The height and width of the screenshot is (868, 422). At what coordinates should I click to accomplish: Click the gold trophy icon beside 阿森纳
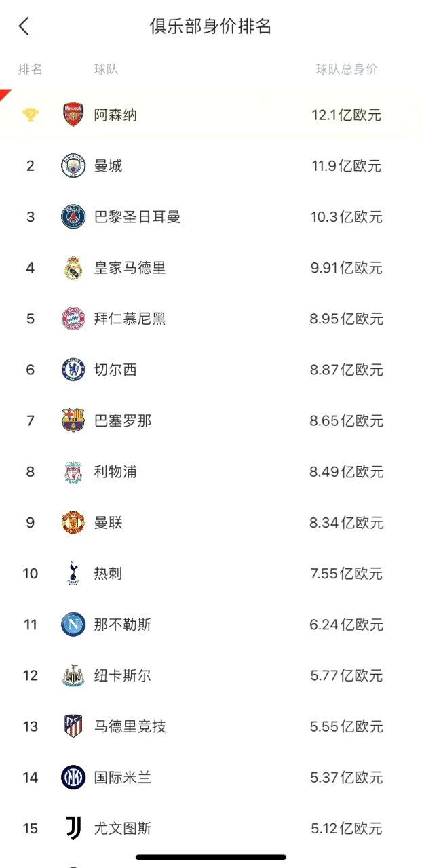pyautogui.click(x=31, y=115)
